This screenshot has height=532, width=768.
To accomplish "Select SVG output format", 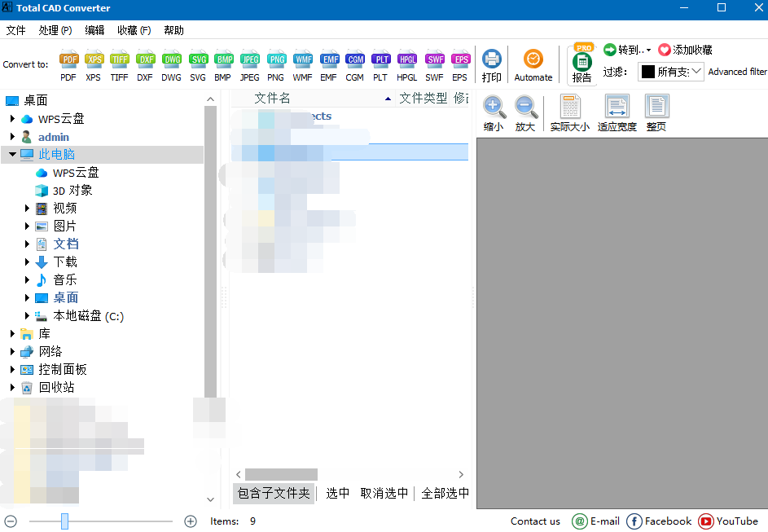I will point(198,65).
